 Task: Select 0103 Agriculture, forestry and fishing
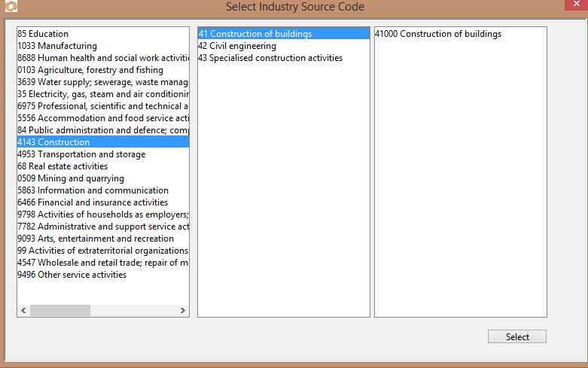click(x=90, y=70)
